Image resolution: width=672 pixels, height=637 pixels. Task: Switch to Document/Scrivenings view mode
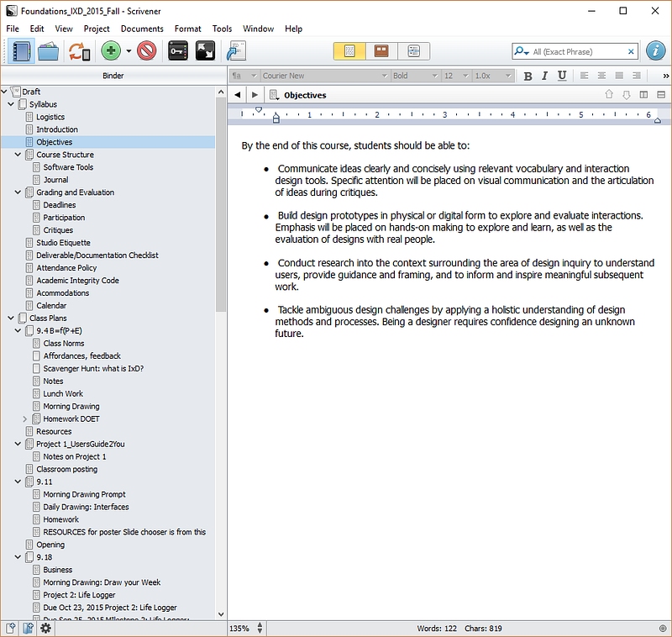(349, 51)
